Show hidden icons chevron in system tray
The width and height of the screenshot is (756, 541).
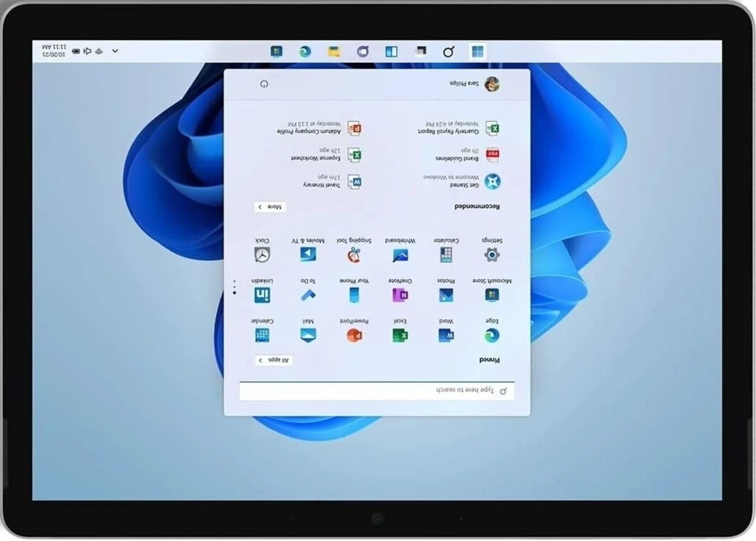click(x=115, y=51)
